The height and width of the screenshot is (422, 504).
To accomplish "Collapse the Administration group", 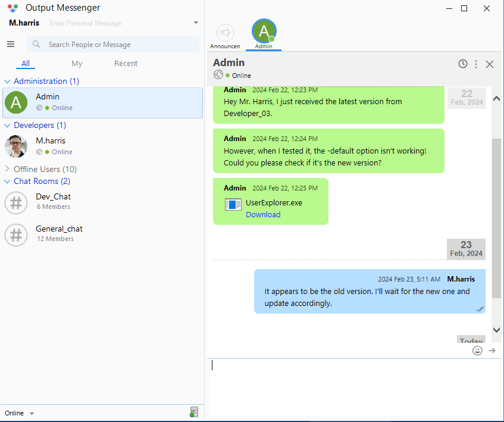I will (x=8, y=82).
